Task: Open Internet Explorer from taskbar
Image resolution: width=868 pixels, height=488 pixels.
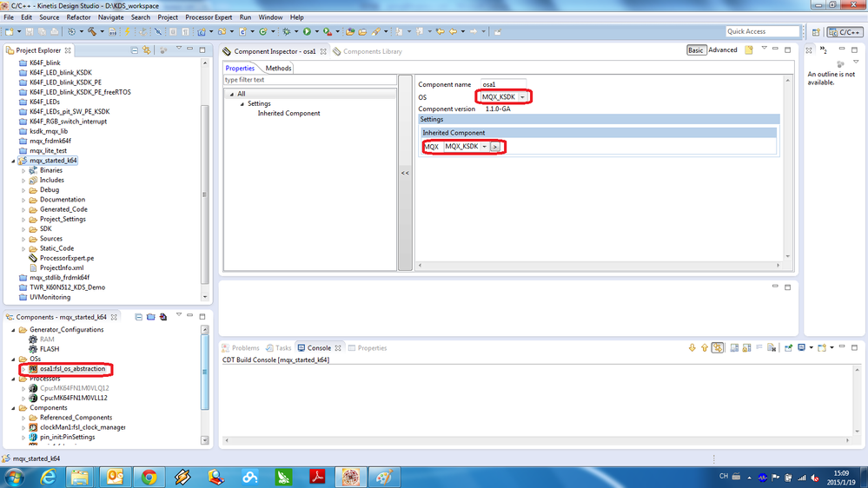Action: pyautogui.click(x=48, y=477)
